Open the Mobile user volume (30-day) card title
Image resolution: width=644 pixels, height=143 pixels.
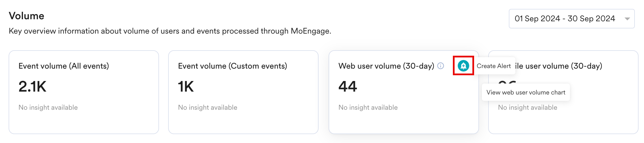point(558,66)
